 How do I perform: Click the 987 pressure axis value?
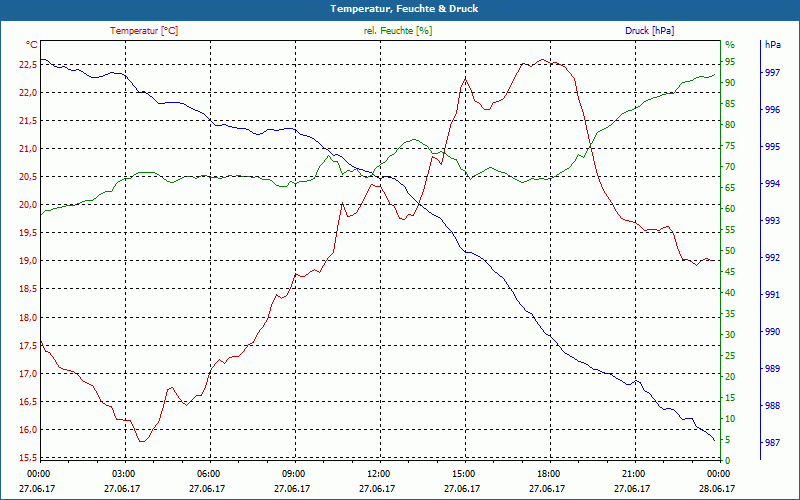[x=772, y=443]
